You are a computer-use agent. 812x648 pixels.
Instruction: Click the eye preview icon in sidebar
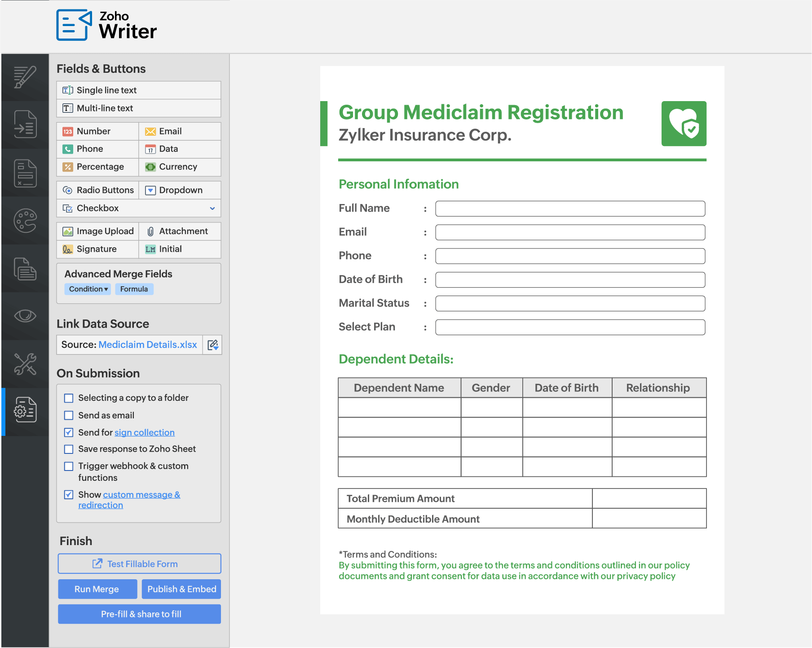pyautogui.click(x=25, y=315)
